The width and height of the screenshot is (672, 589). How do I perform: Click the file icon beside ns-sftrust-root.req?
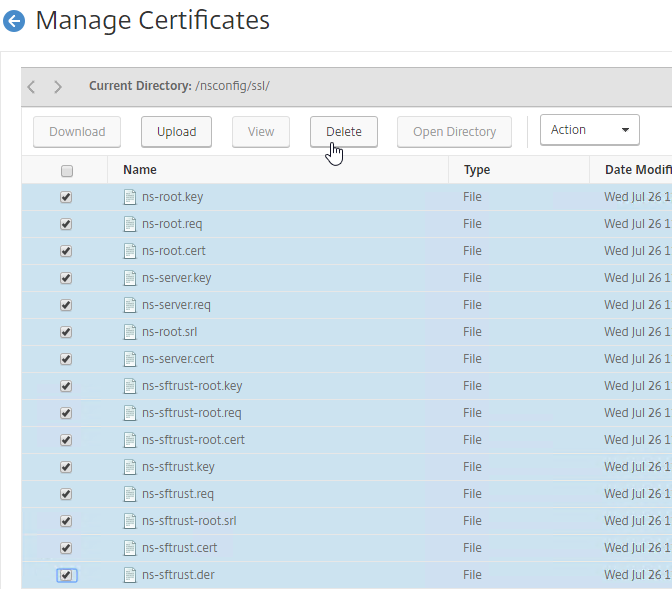[x=130, y=413]
